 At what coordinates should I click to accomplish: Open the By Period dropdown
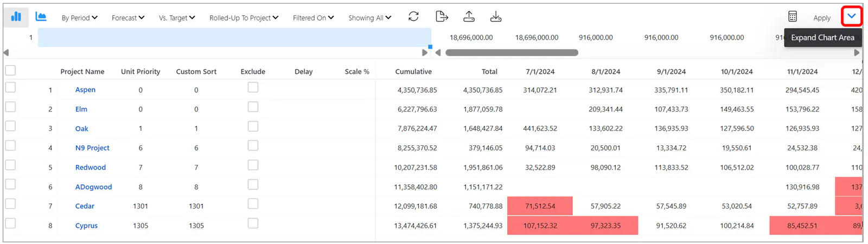point(79,18)
